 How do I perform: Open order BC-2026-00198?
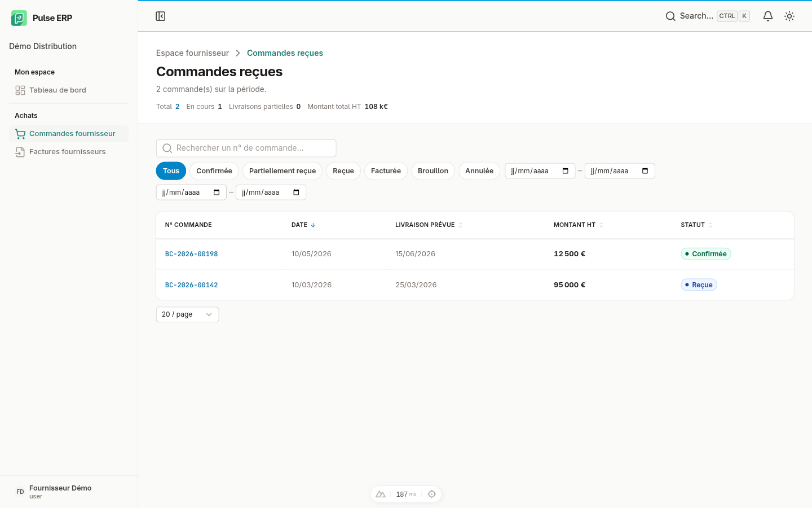192,254
